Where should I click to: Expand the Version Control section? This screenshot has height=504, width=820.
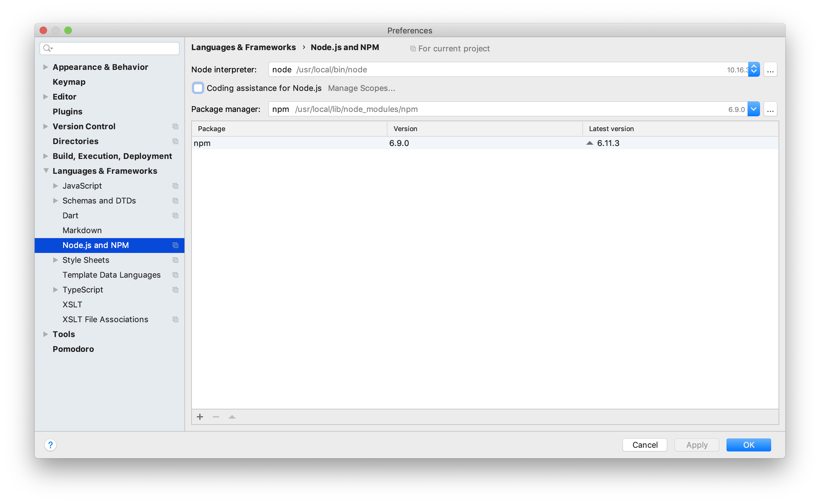click(45, 126)
